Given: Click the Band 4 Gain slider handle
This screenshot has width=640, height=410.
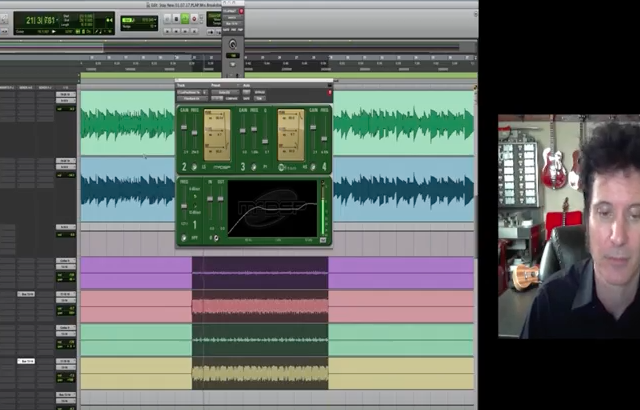Looking at the screenshot, I should (313, 127).
